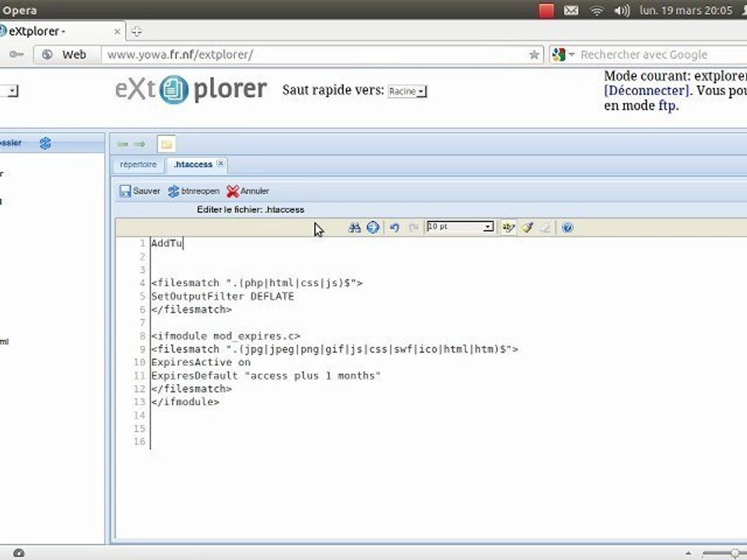747x560 pixels.
Task: Open the Racine quick jump dropdown
Action: pos(407,91)
